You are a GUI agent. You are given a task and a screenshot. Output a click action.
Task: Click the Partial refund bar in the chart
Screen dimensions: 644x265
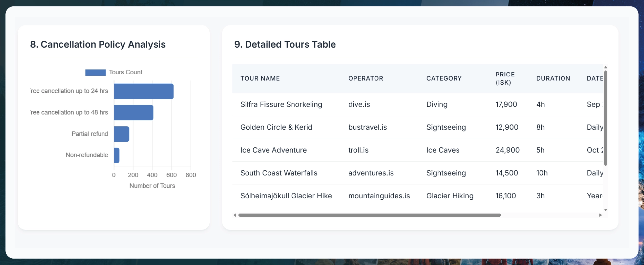[x=122, y=134]
